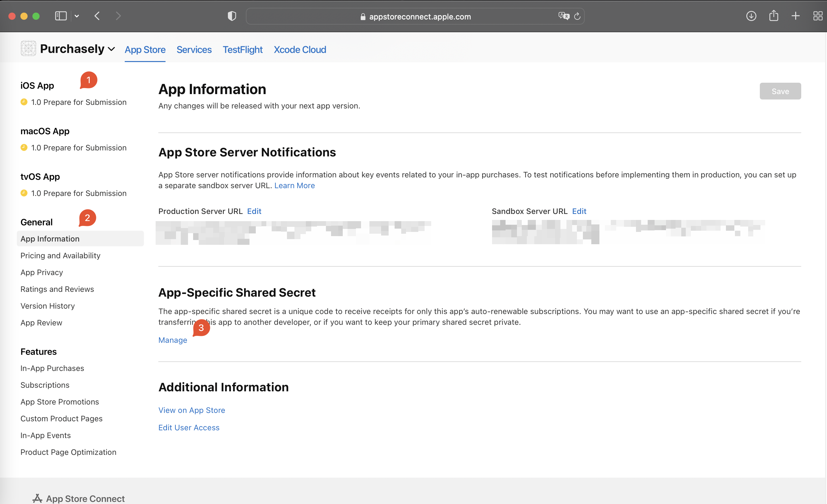
Task: Open App Privacy in sidebar
Action: [x=42, y=272]
